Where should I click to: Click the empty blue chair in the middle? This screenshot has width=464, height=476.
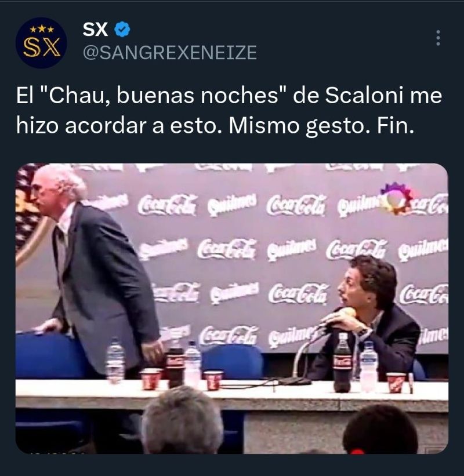(x=233, y=361)
